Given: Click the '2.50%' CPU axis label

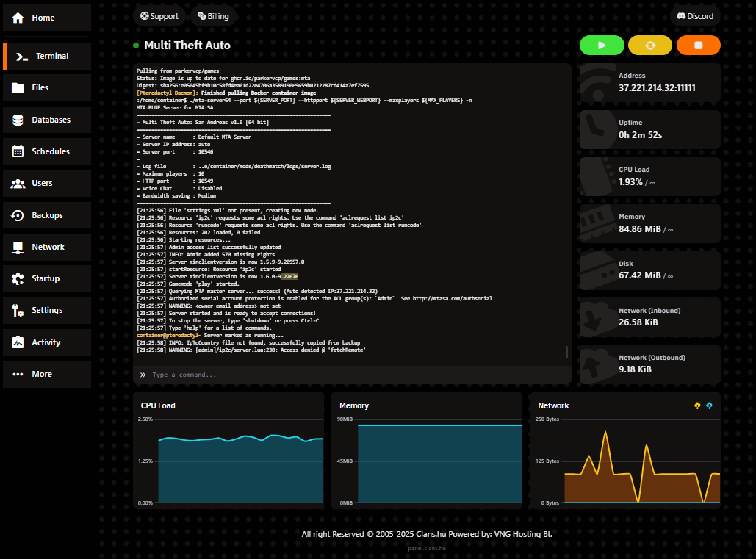Looking at the screenshot, I should pyautogui.click(x=145, y=419).
